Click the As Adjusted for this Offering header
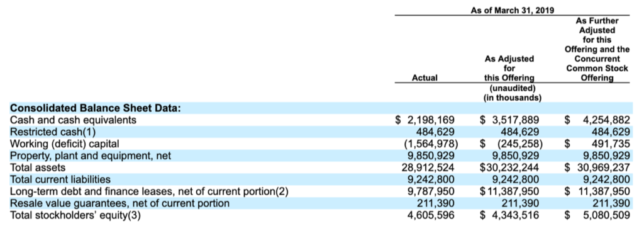 (x=509, y=68)
